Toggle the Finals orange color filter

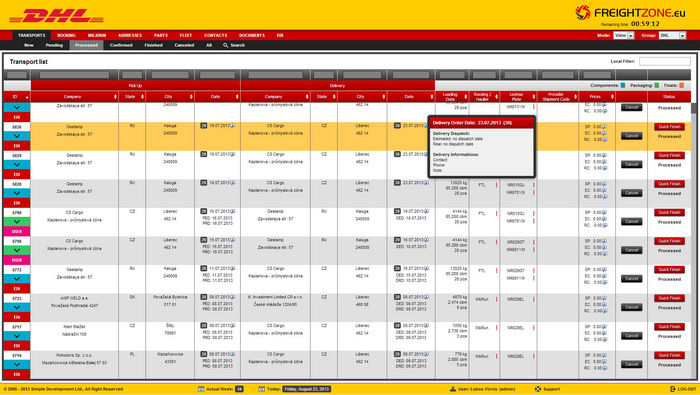(x=681, y=85)
